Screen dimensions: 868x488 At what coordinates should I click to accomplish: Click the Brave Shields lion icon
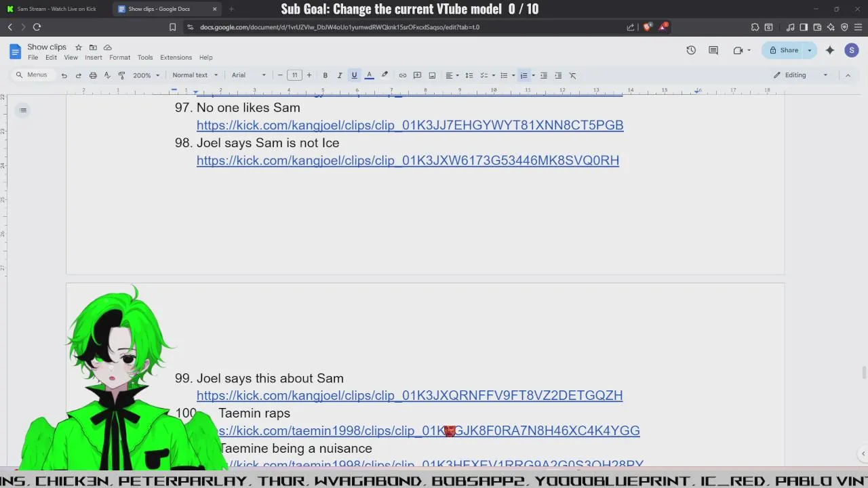[647, 27]
